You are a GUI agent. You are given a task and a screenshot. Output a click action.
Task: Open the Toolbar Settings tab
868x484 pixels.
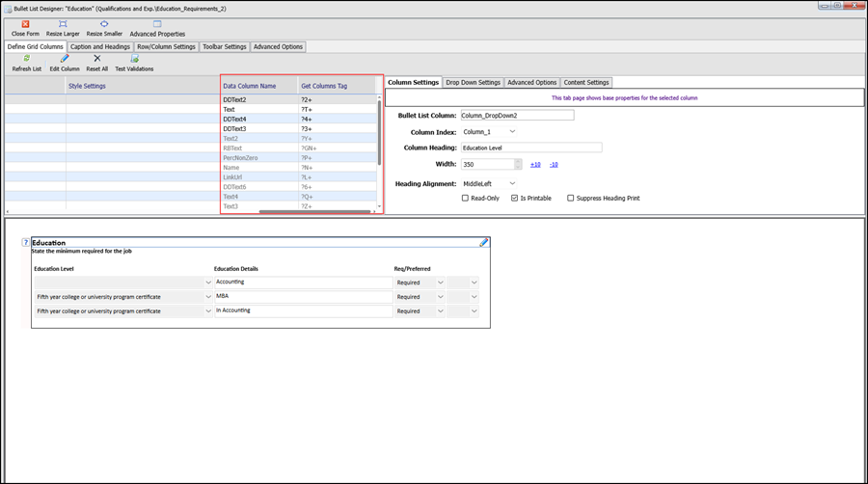coord(224,47)
